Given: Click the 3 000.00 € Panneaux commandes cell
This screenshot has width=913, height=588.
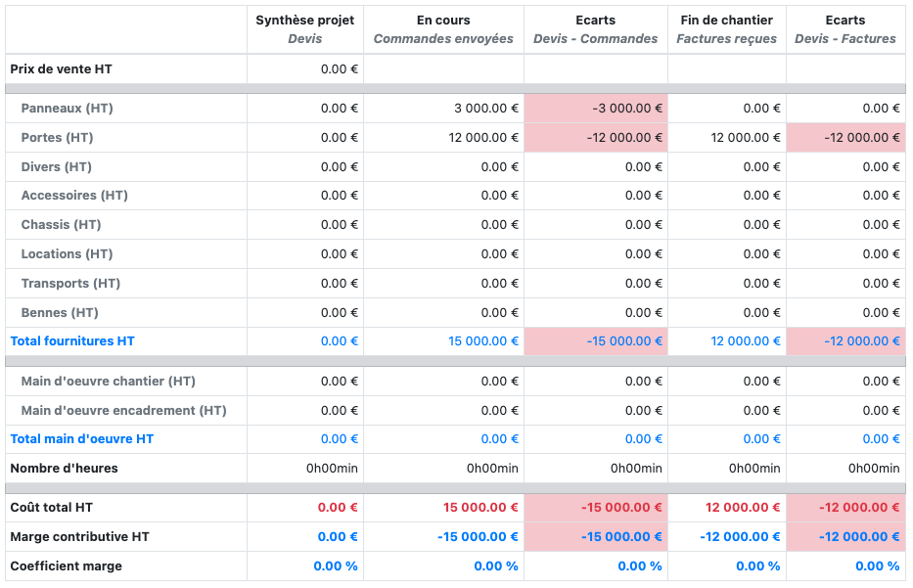Looking at the screenshot, I should (486, 109).
